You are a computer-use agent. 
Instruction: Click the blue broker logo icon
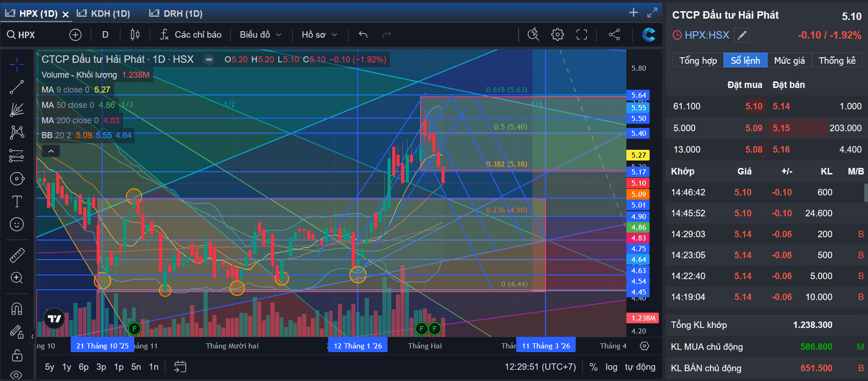click(649, 34)
